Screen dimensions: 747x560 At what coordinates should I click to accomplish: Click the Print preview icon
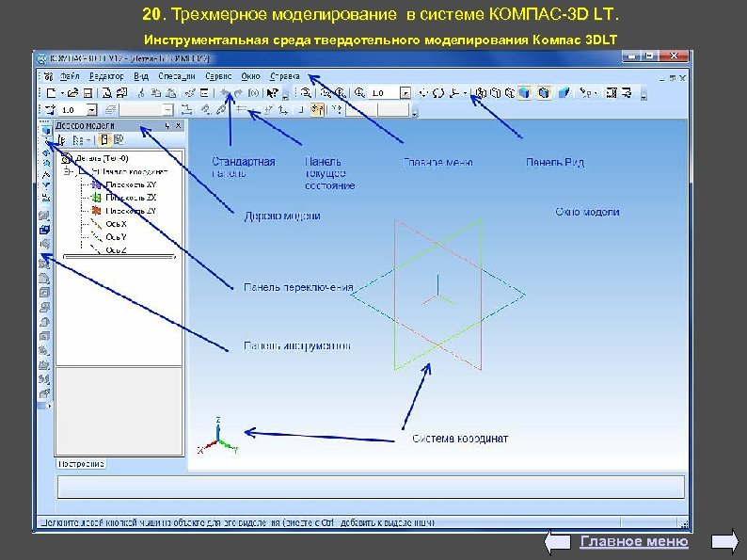click(x=107, y=93)
